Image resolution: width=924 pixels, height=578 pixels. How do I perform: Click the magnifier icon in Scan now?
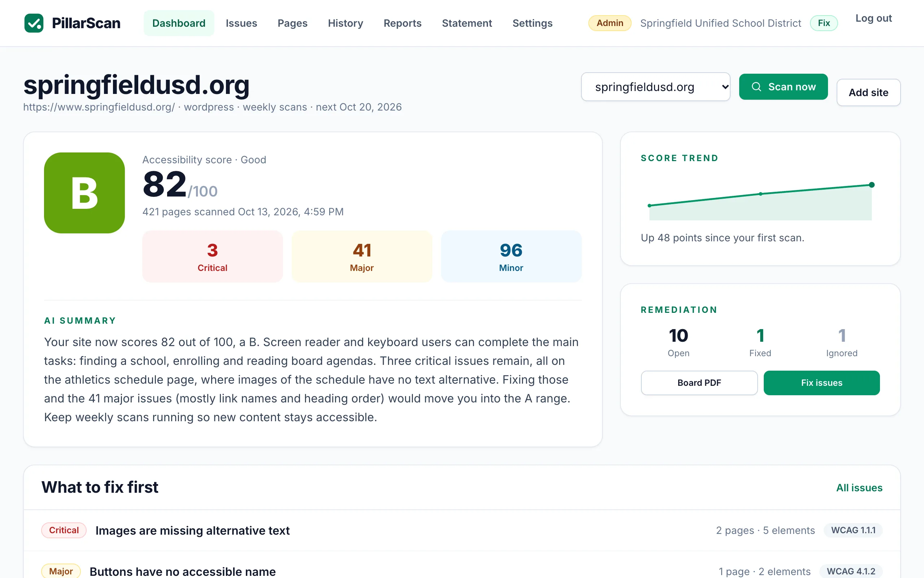tap(756, 87)
